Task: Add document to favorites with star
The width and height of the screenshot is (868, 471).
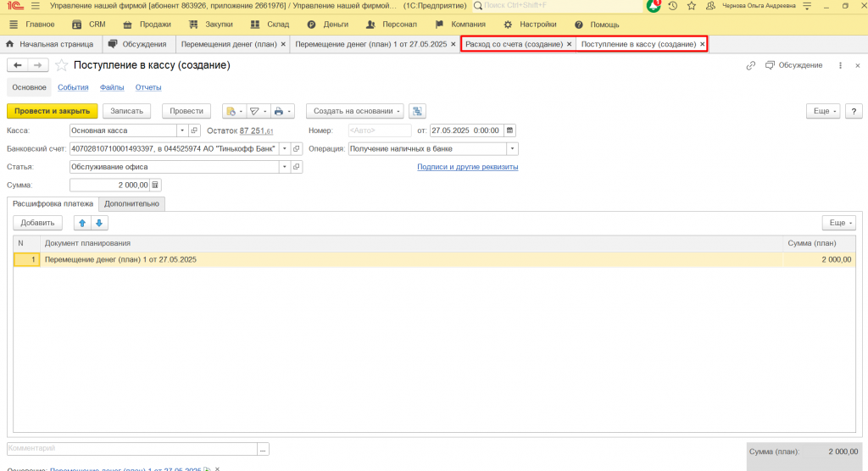Action: (x=61, y=65)
